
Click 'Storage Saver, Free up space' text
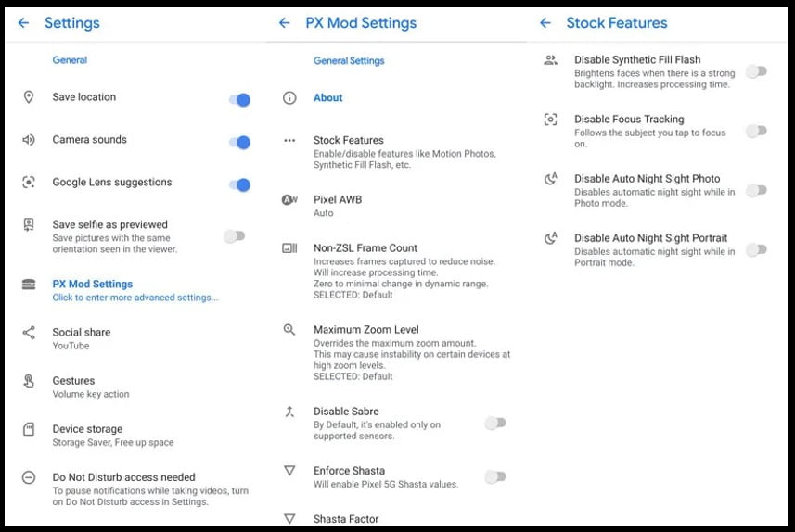point(113,442)
